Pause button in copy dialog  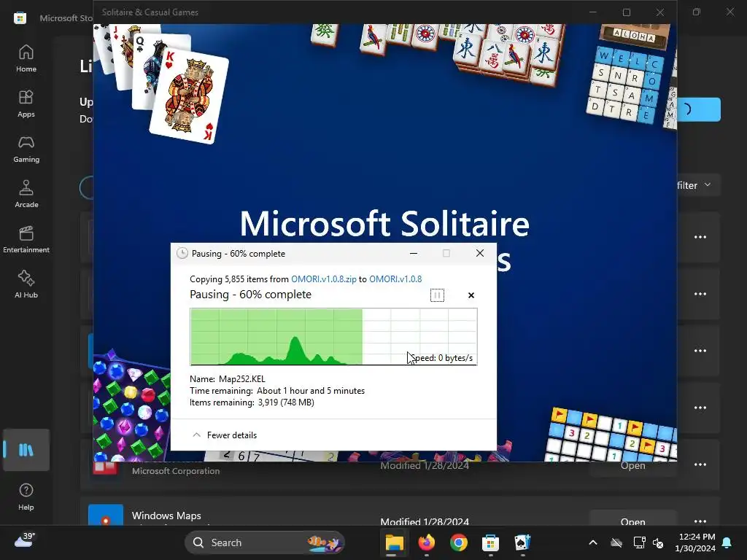click(437, 295)
